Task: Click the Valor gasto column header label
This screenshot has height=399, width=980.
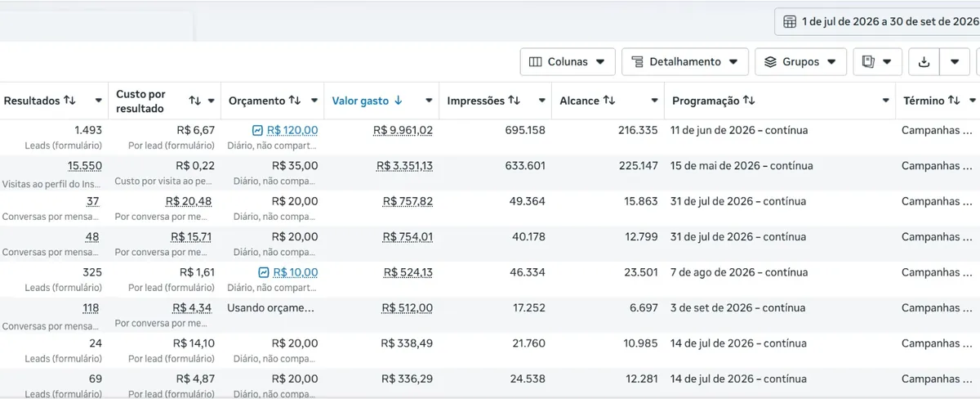Action: 360,101
